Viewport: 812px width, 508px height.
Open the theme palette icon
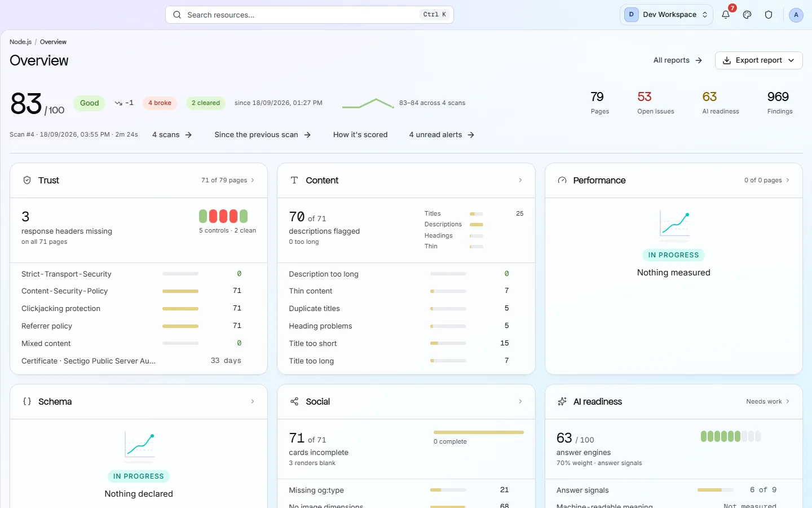pos(747,15)
